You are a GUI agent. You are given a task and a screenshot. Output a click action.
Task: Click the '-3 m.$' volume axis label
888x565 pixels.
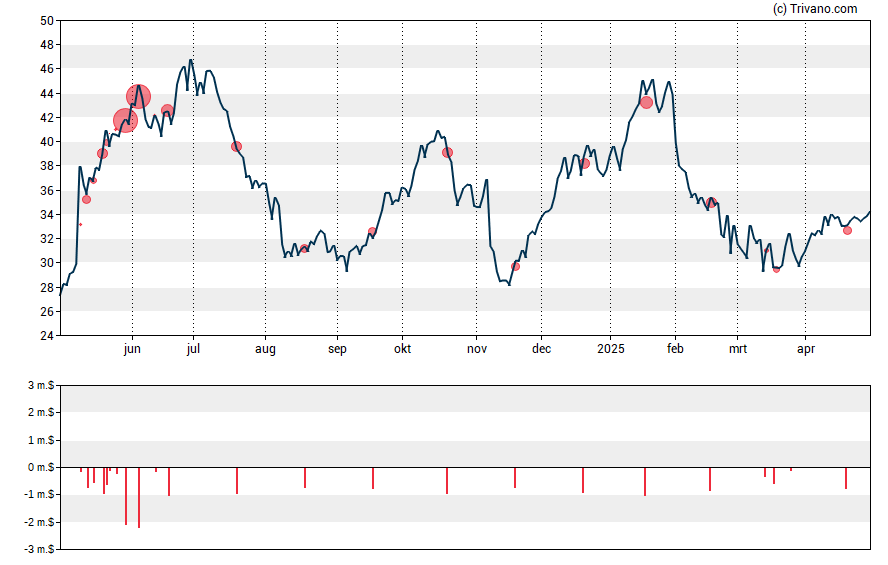pos(39,549)
